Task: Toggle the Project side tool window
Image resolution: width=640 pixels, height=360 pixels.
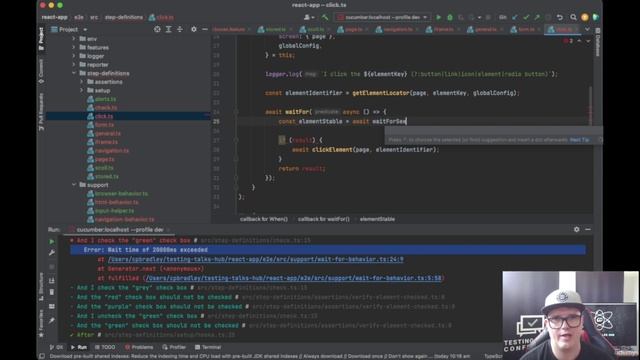Action: point(41,39)
